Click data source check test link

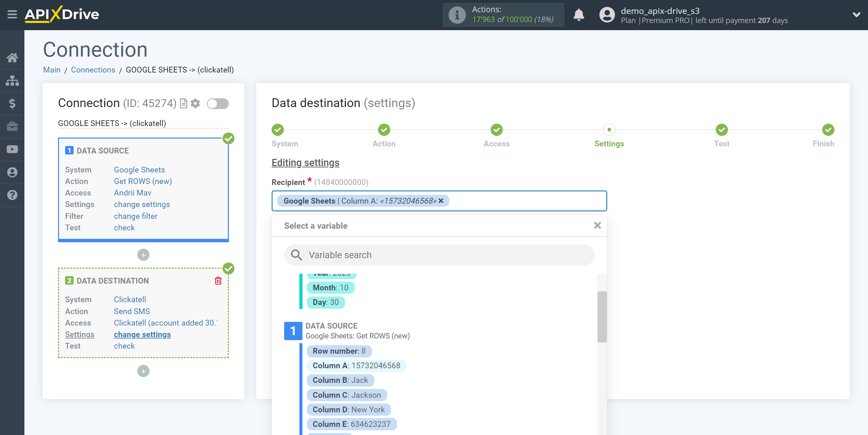coord(124,228)
